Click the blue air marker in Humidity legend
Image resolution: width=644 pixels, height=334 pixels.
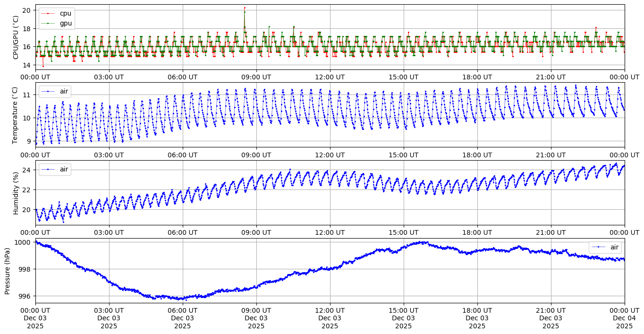point(50,169)
